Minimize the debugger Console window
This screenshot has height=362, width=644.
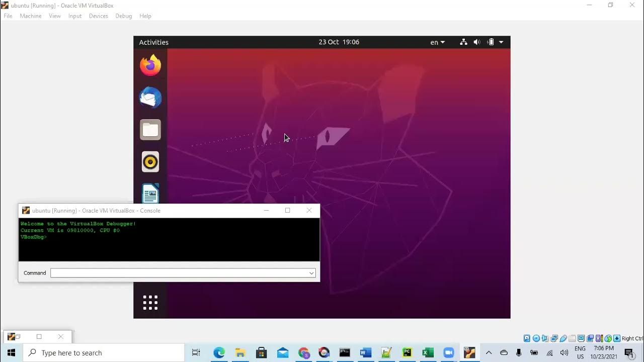click(267, 210)
